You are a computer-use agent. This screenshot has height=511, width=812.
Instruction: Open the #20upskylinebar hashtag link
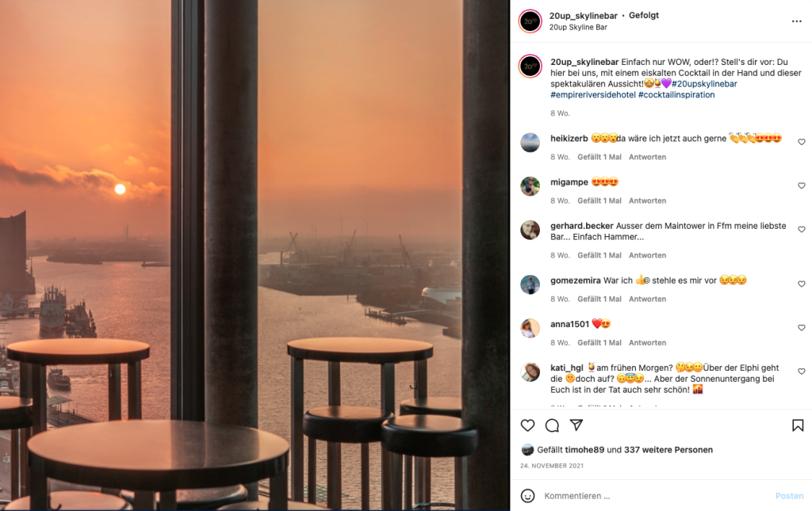pos(704,84)
